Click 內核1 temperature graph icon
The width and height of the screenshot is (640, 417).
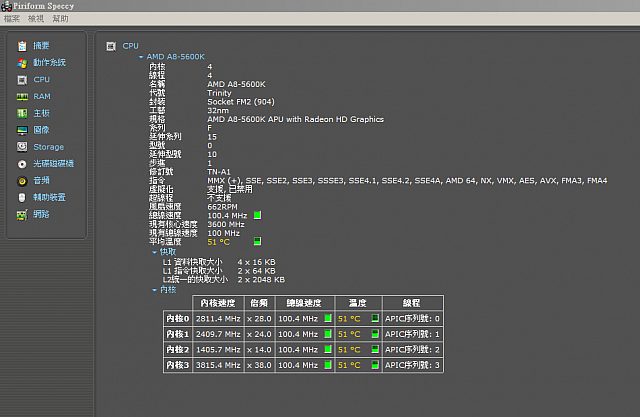pos(375,333)
